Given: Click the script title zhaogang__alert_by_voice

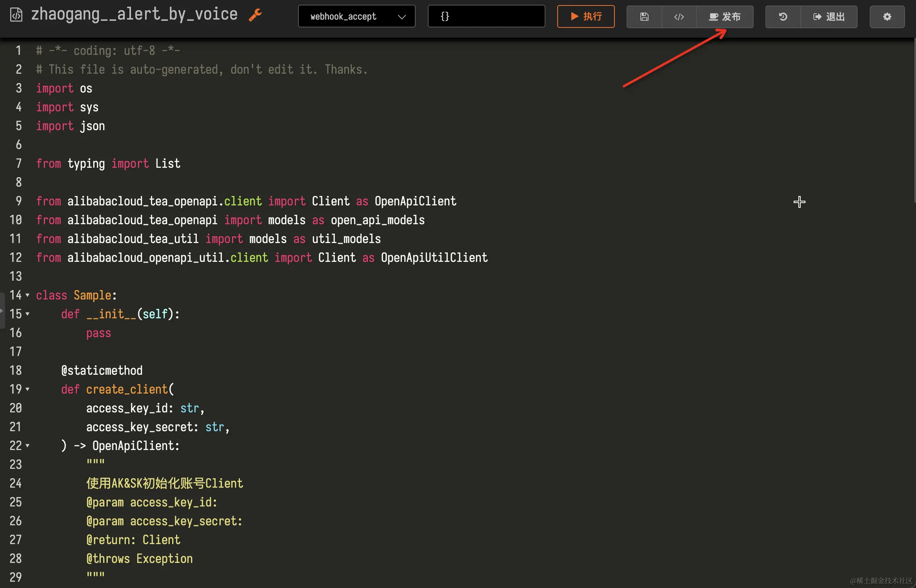Looking at the screenshot, I should point(134,14).
